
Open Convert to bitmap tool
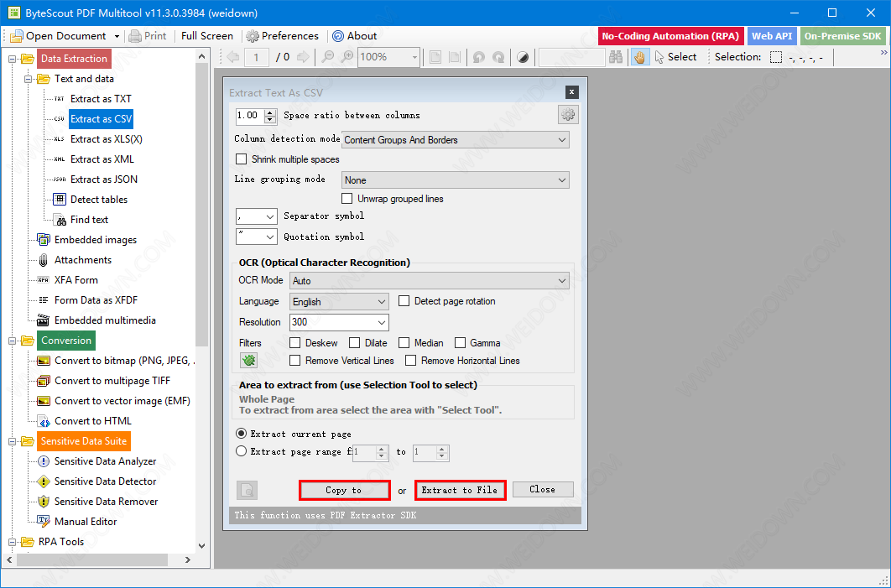point(125,361)
